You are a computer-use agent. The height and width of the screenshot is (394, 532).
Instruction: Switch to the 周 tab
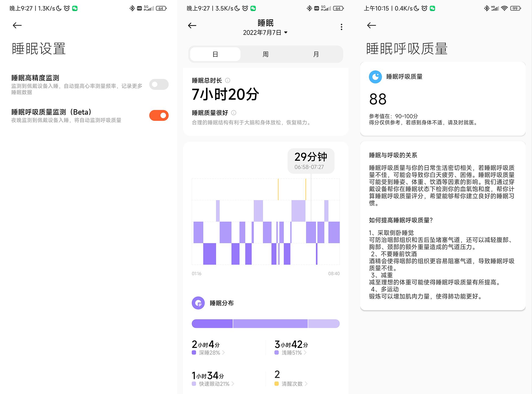[x=265, y=54]
